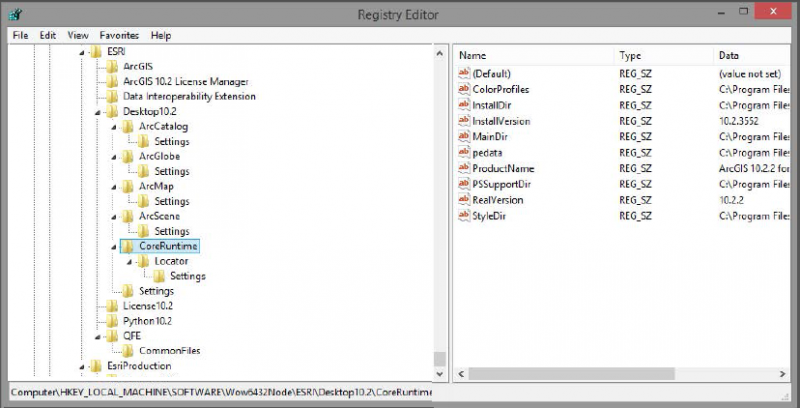This screenshot has width=800, height=408.
Task: Collapse the ESRI tree node
Action: pyautogui.click(x=80, y=51)
